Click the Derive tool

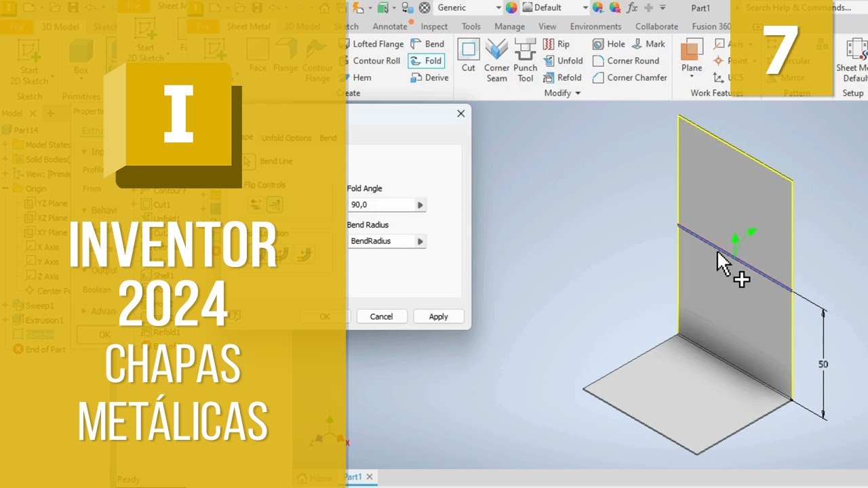pyautogui.click(x=429, y=77)
